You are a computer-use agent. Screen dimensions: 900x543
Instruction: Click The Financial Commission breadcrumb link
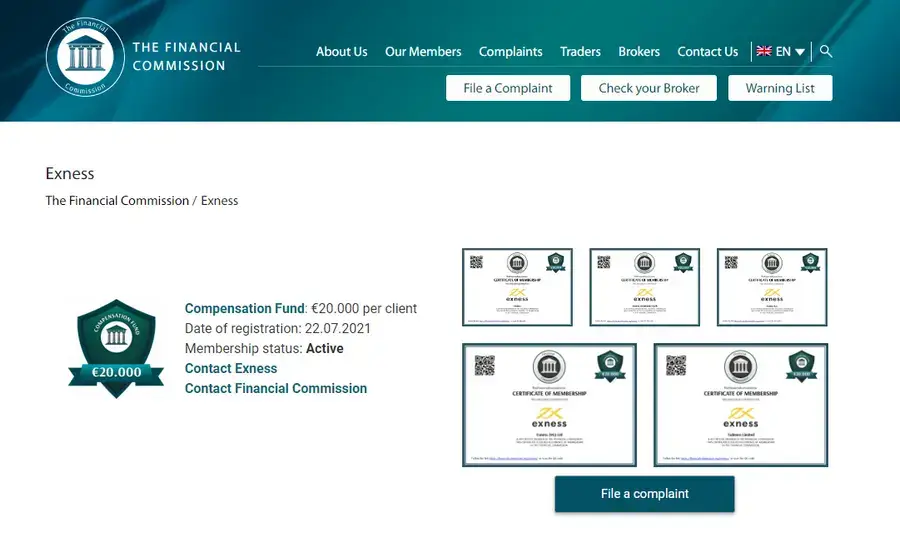[117, 201]
